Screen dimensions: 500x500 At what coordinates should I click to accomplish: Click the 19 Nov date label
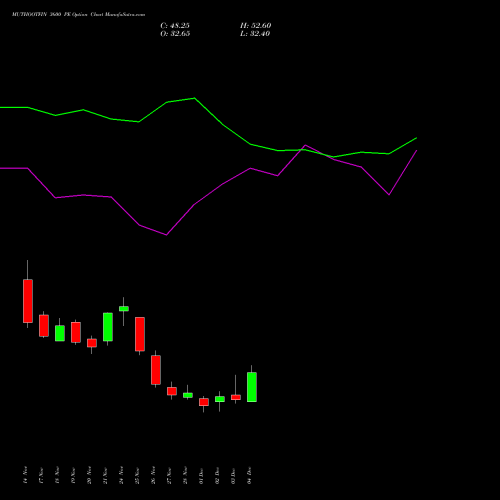click(74, 475)
